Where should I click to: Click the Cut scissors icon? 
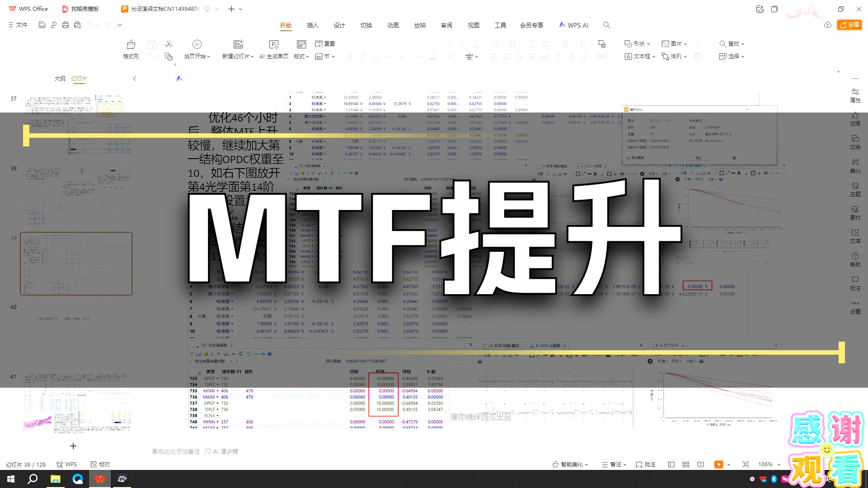[x=169, y=44]
